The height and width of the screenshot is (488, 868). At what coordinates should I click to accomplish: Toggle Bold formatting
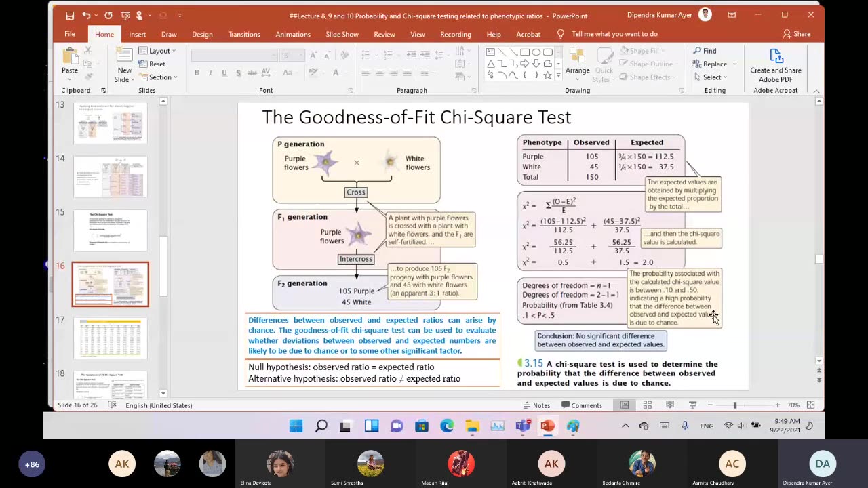click(197, 73)
